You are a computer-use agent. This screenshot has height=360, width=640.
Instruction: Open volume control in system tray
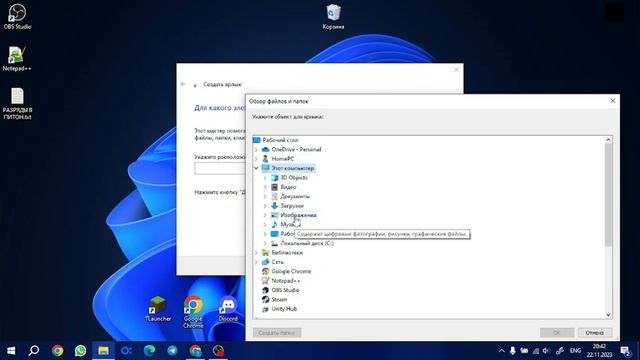(546, 351)
